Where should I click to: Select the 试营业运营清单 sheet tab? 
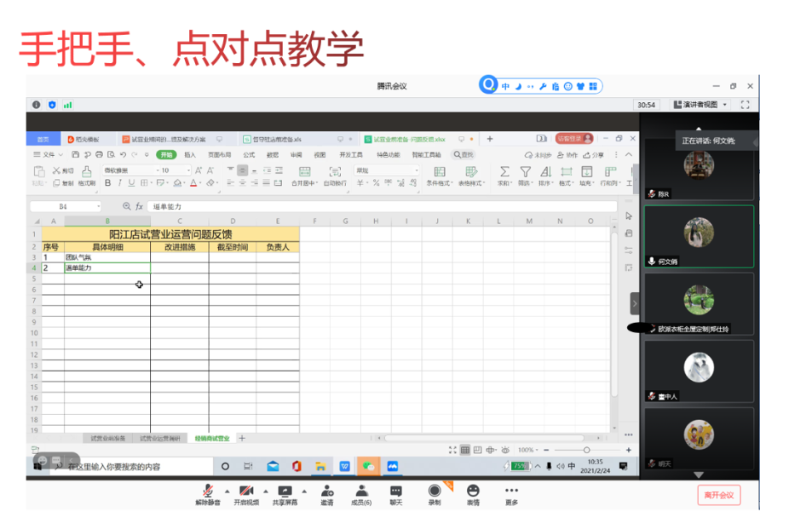160,438
